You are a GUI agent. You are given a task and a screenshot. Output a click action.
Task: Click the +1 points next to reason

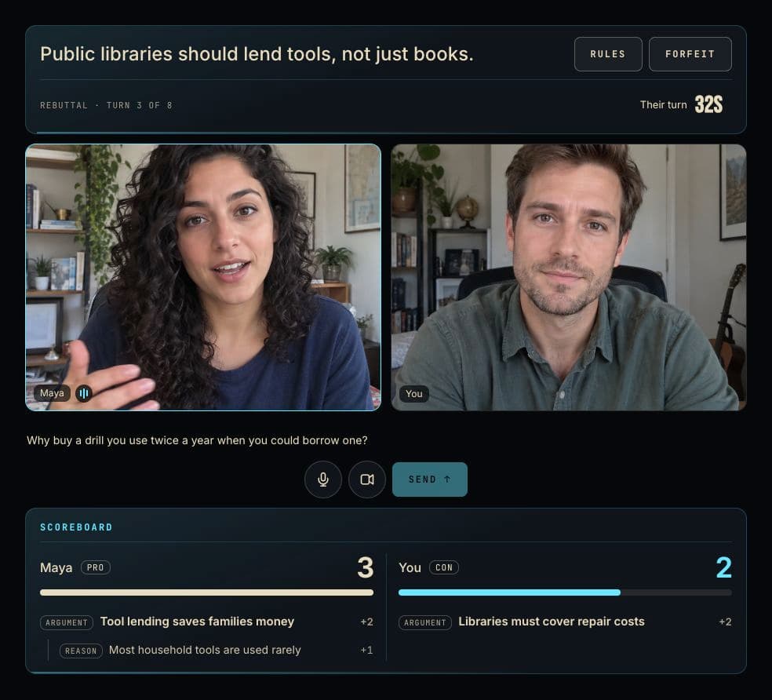(x=367, y=651)
